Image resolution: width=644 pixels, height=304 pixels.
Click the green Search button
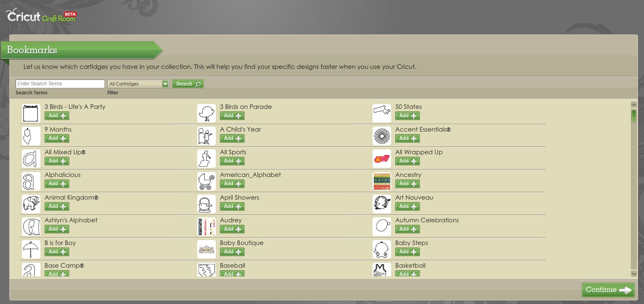[188, 84]
